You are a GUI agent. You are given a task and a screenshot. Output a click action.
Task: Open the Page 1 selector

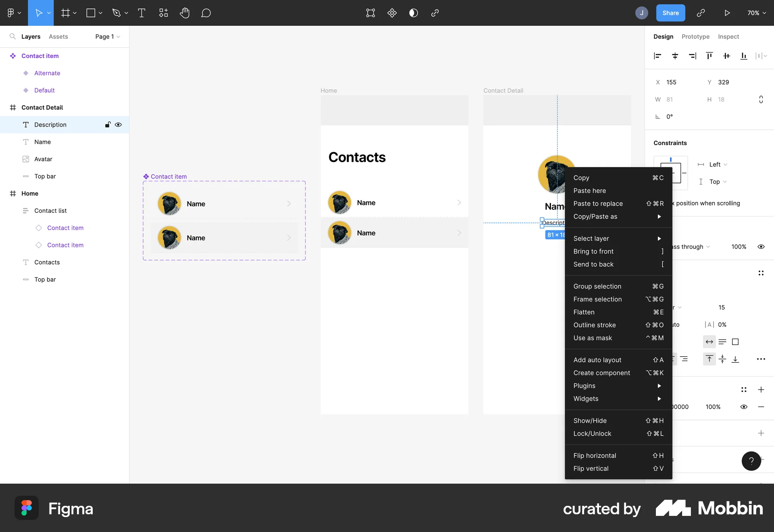pos(106,36)
